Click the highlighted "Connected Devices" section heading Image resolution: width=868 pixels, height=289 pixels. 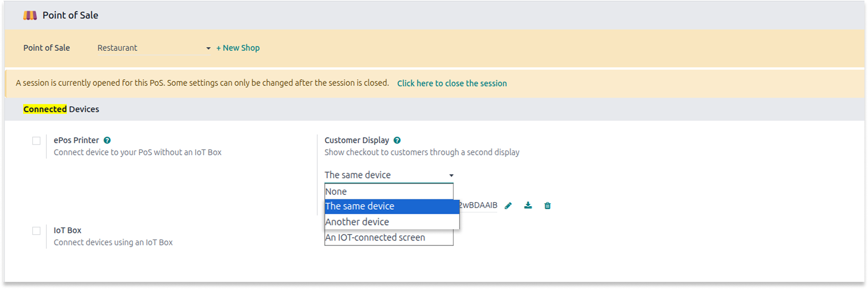pos(61,109)
